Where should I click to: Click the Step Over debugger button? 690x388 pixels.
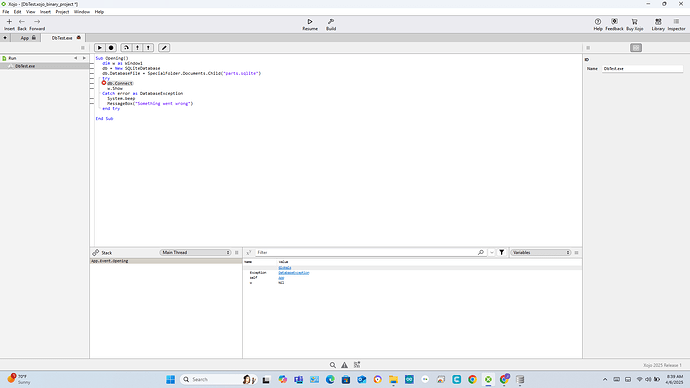click(126, 48)
